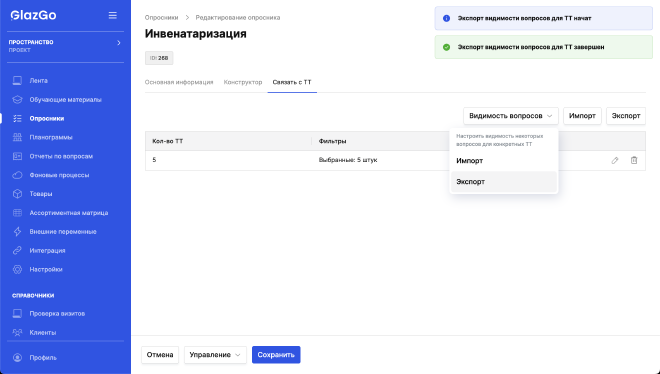Switch to the Конструктор tab
Viewport: 660px width, 374px height.
pyautogui.click(x=243, y=82)
